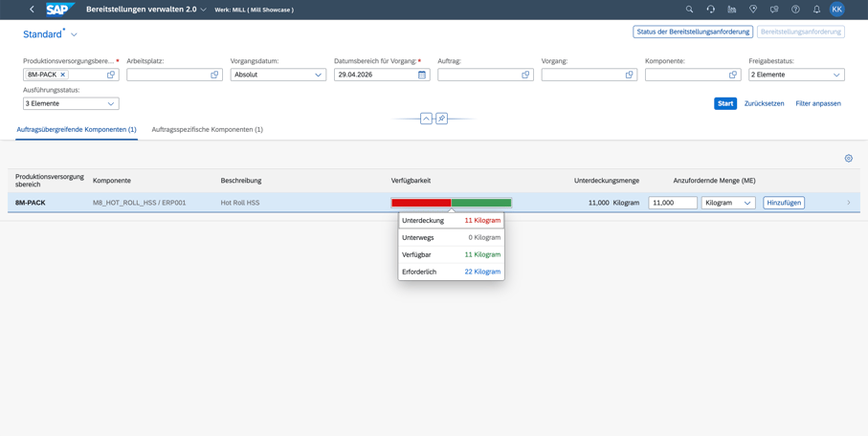Open the calendar picker for Datumsbereich
The height and width of the screenshot is (436, 868).
(x=422, y=75)
